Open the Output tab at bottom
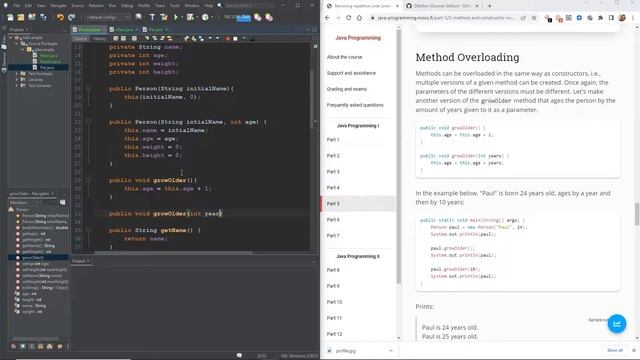Viewport: 640px width, 360px height. click(x=81, y=261)
